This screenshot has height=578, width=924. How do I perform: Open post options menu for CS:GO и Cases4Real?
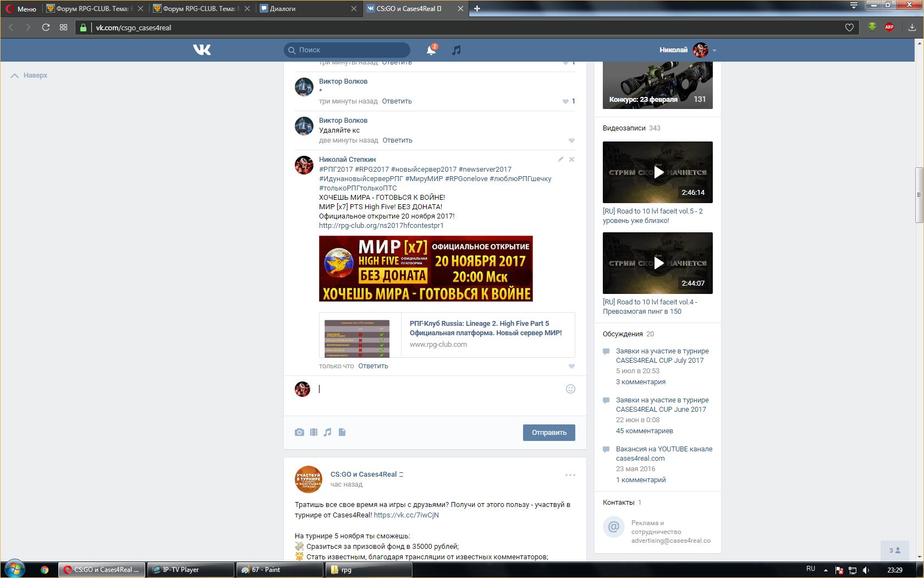[570, 475]
